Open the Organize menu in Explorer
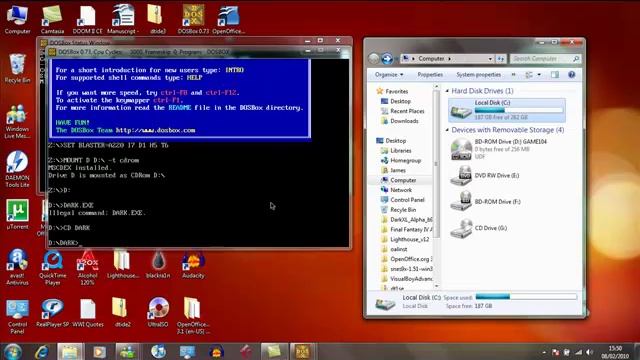 389,75
